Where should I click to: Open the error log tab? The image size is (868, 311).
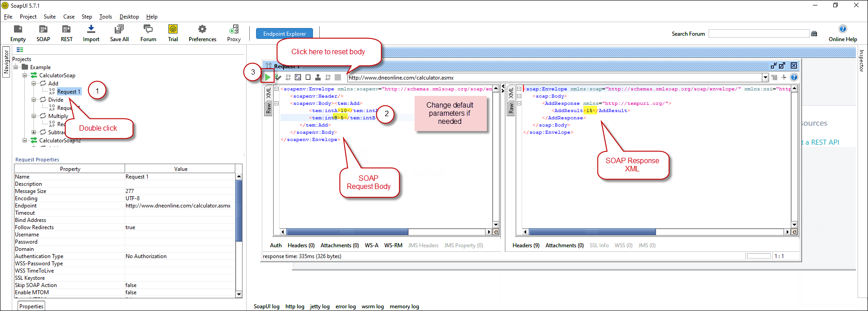click(345, 306)
